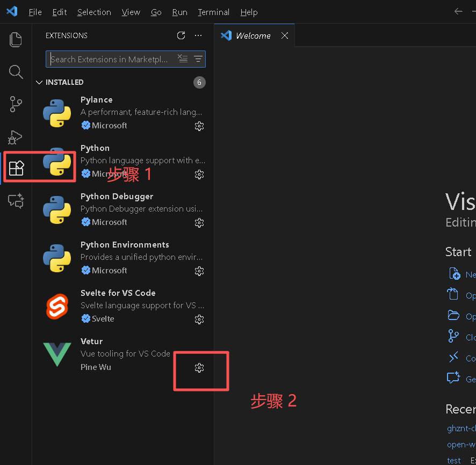The width and height of the screenshot is (476, 465).
Task: Click Open File icon on Welcome page
Action: (x=452, y=294)
